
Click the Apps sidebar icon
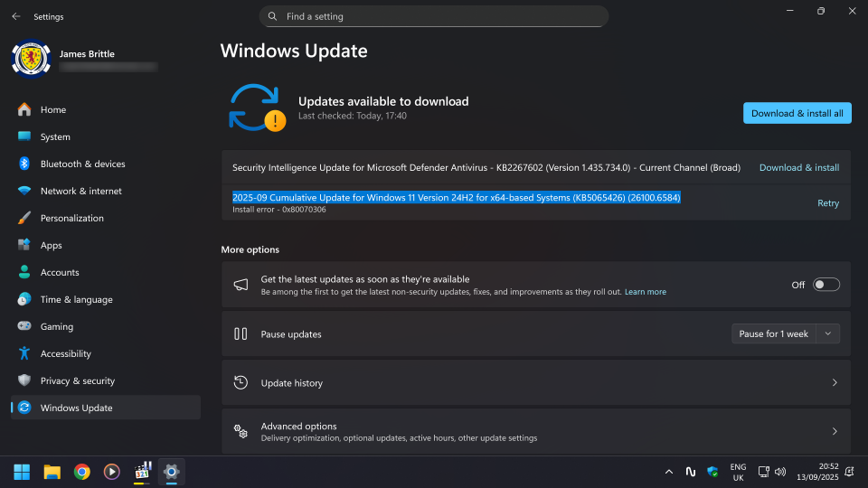pos(24,245)
